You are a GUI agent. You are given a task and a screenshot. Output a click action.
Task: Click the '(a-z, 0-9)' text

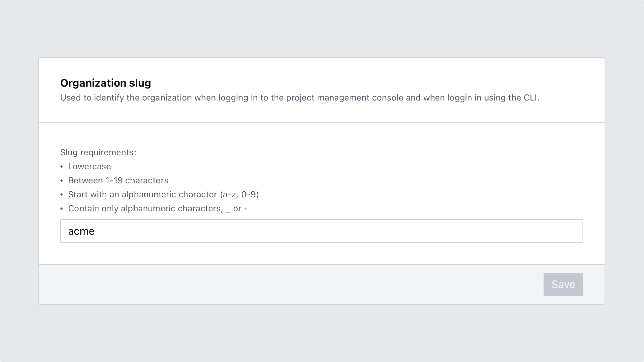click(x=239, y=194)
